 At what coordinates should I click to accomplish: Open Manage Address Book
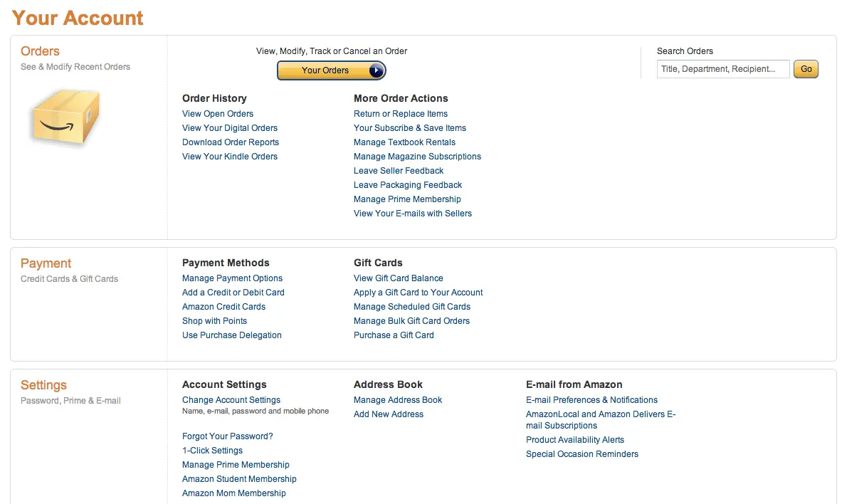point(397,399)
